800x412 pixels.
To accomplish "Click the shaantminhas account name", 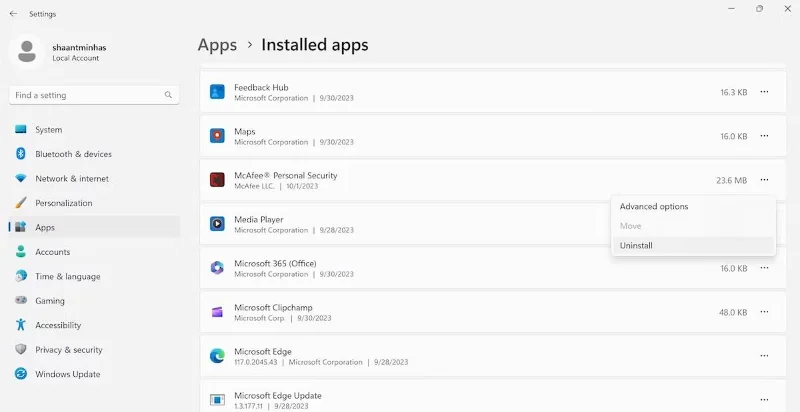I will [79, 47].
